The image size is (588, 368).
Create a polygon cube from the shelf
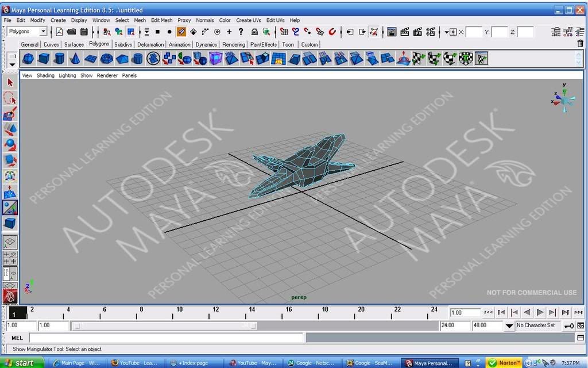pos(44,59)
